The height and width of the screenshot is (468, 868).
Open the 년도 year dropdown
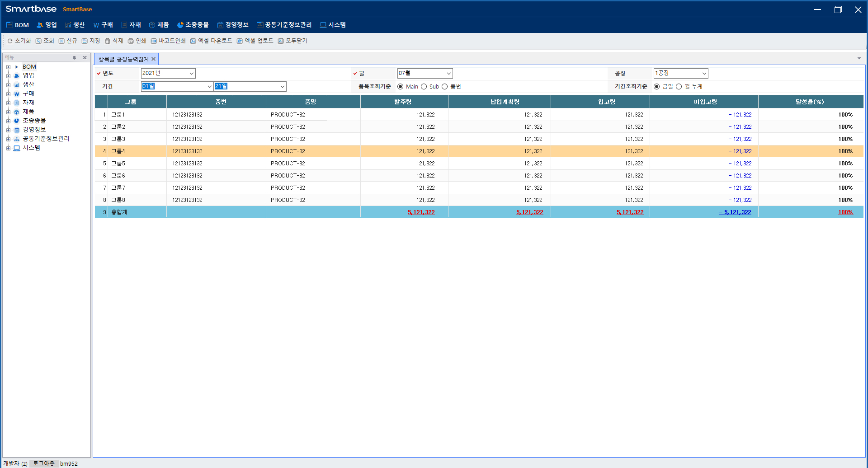click(x=192, y=73)
